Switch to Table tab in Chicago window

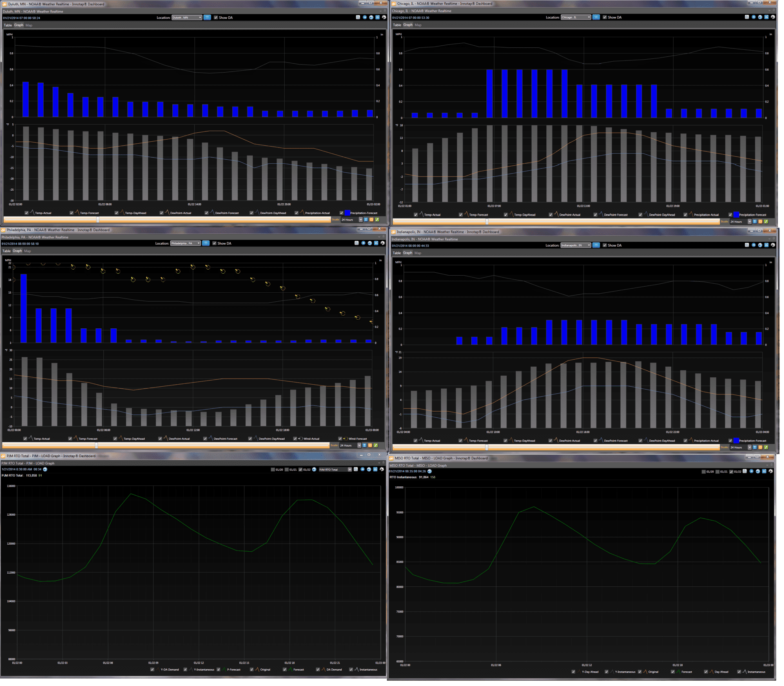click(x=397, y=25)
